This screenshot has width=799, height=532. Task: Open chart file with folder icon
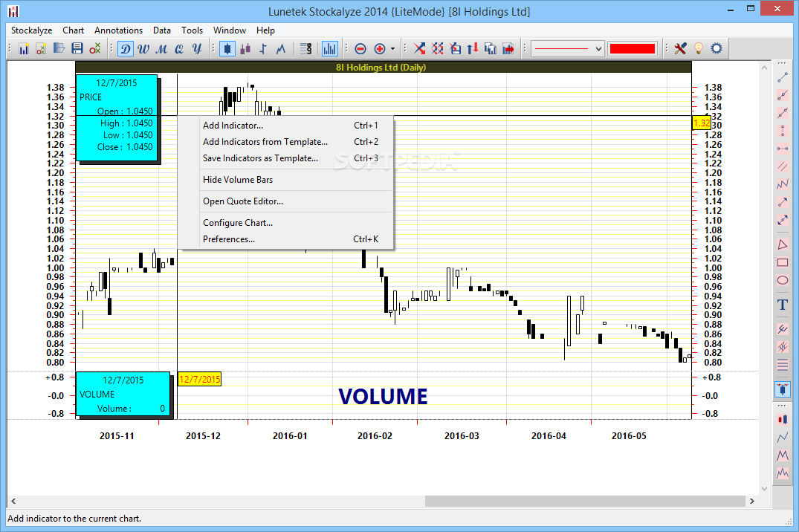(59, 49)
